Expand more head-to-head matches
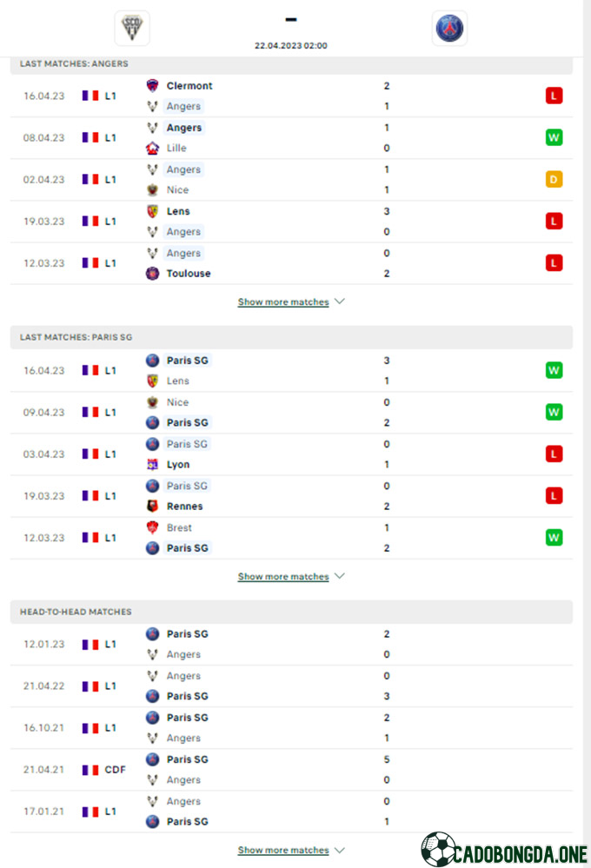 [x=291, y=850]
